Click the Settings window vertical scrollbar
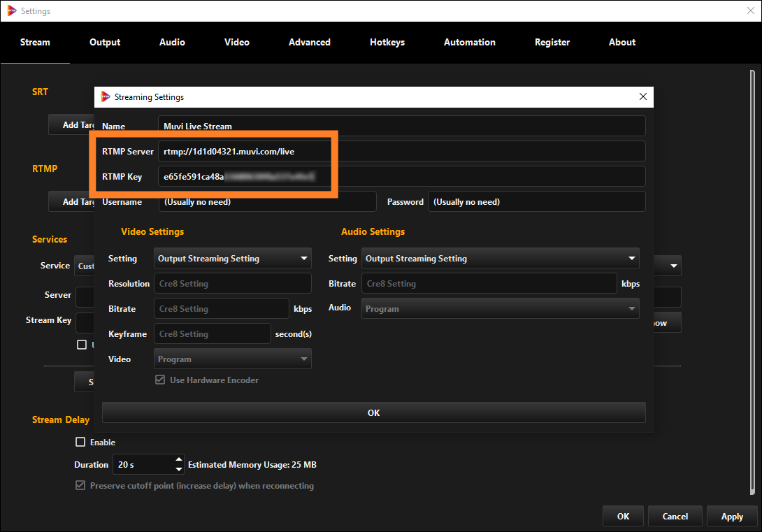Viewport: 762px width, 532px height. pos(752,282)
